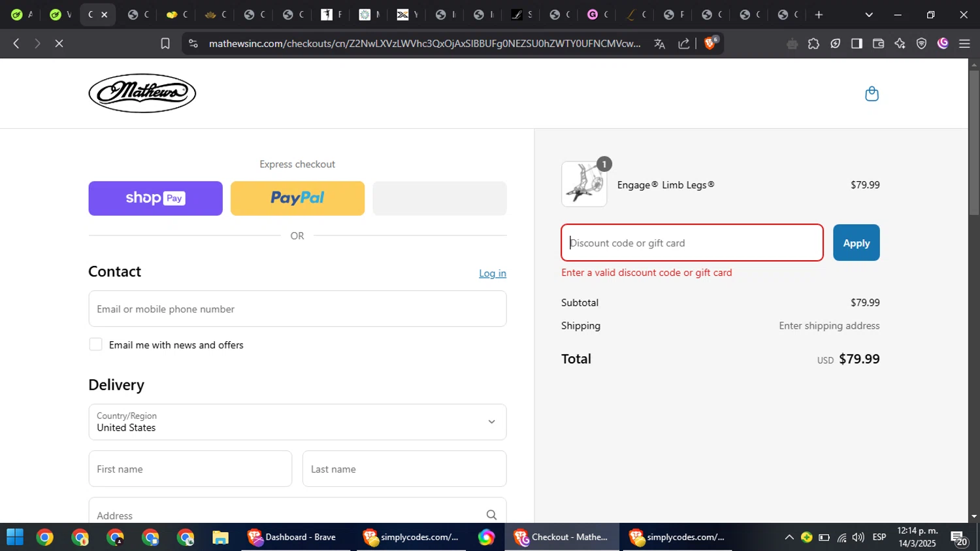Click the Apply discount button
Screen dimensions: 980x551
(856, 242)
